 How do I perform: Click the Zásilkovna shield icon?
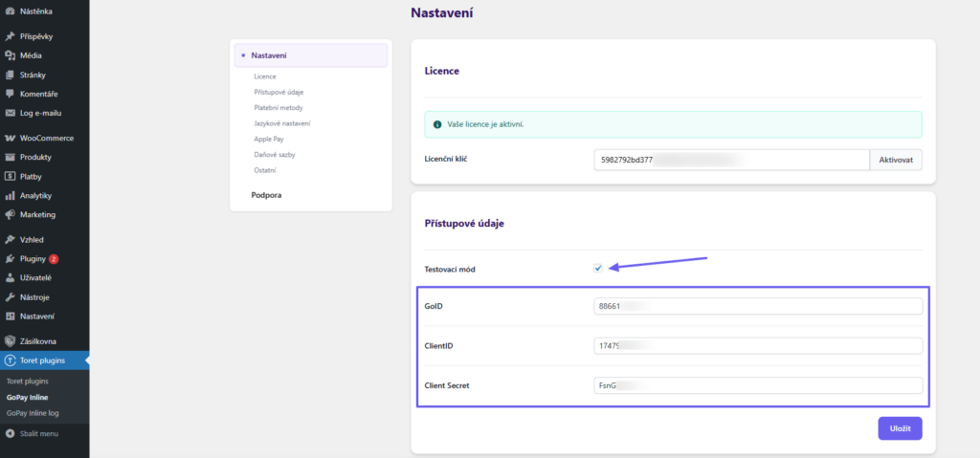click(10, 341)
